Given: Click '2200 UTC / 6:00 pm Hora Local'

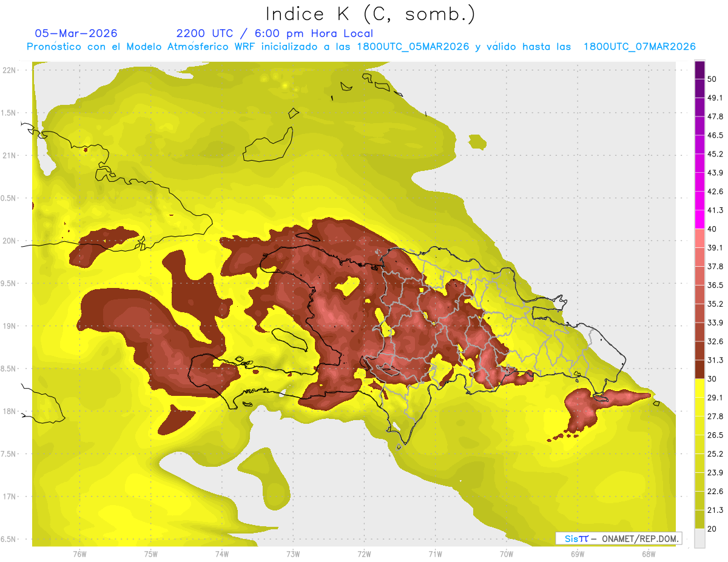Looking at the screenshot, I should click(x=274, y=33).
